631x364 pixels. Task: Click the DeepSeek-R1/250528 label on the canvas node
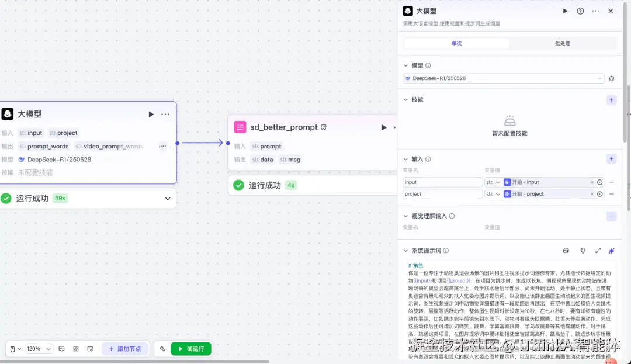coord(59,160)
